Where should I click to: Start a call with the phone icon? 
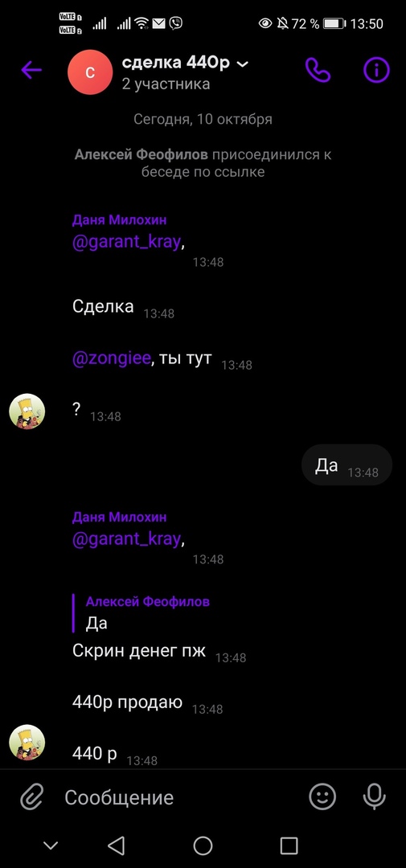318,70
